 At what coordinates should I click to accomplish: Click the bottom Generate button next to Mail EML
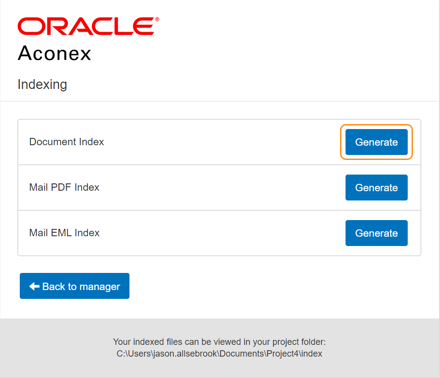point(376,233)
